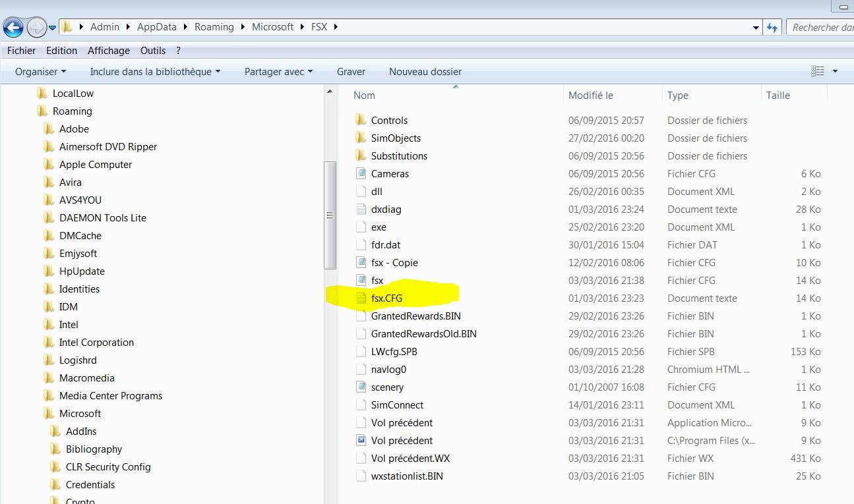Select the dll XML file icon
This screenshot has width=854, height=504.
361,191
